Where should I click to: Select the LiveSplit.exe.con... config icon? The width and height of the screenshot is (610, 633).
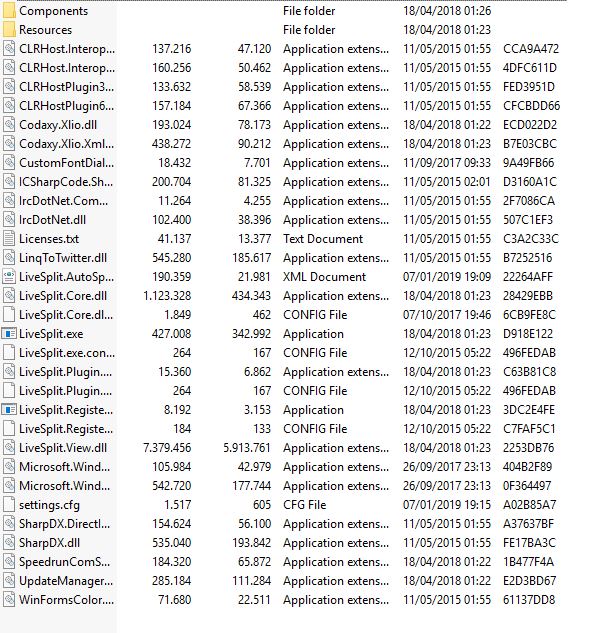[x=9, y=353]
